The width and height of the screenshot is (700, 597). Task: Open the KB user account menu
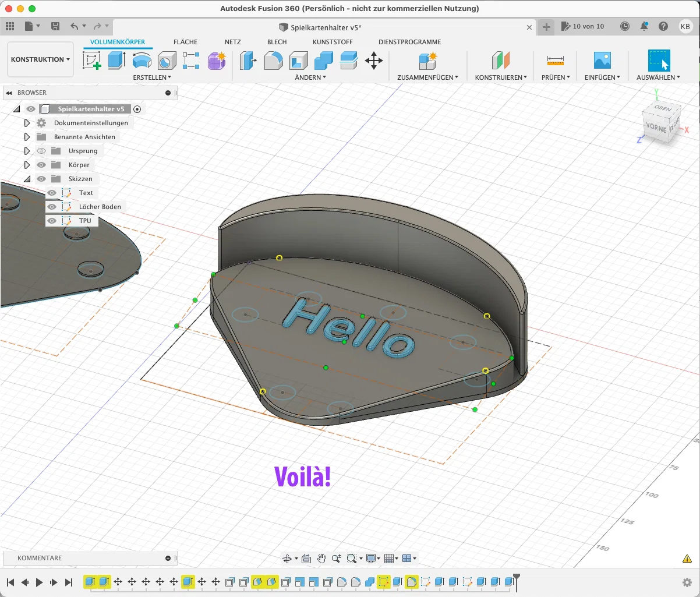(x=685, y=26)
